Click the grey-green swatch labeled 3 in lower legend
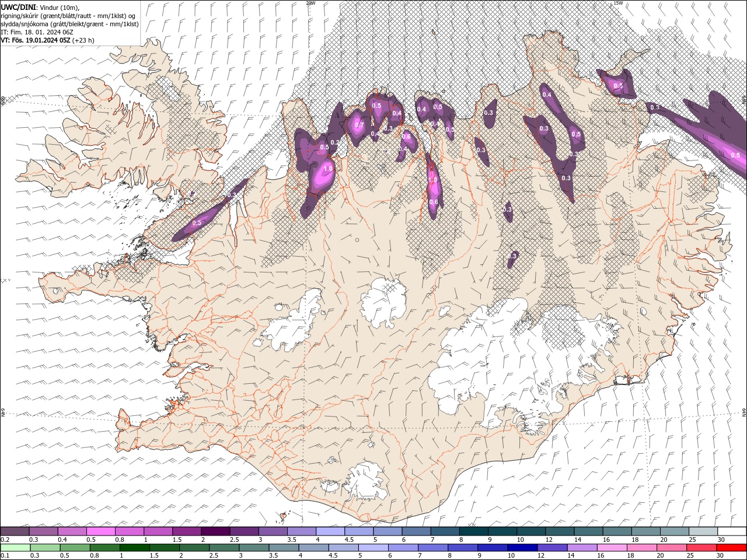The image size is (747, 560). pos(254,548)
